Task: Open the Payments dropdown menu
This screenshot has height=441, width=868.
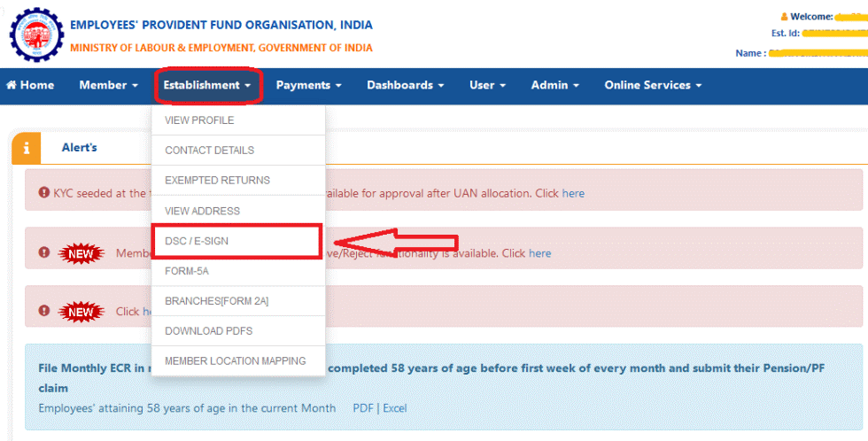Action: point(309,85)
